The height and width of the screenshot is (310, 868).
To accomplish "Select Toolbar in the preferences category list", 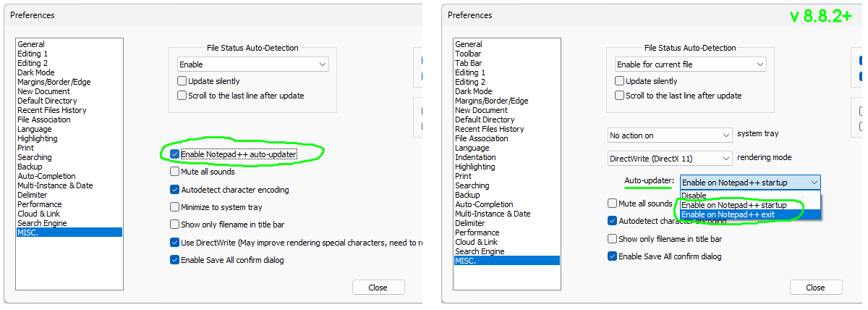I will pyautogui.click(x=468, y=54).
